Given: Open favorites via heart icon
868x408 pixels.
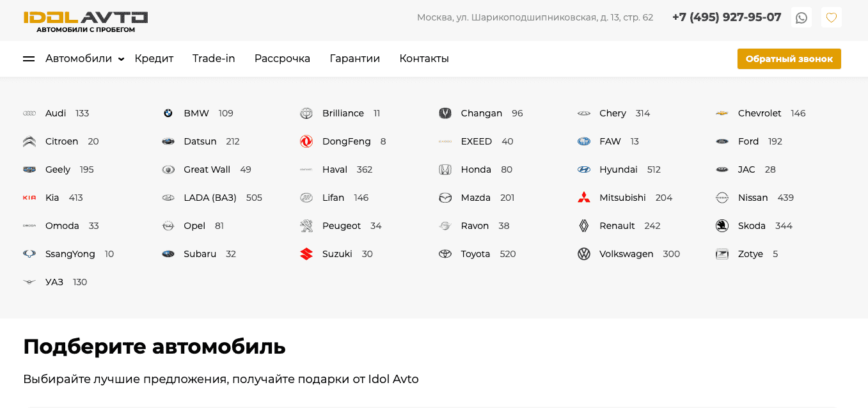Looking at the screenshot, I should [831, 18].
